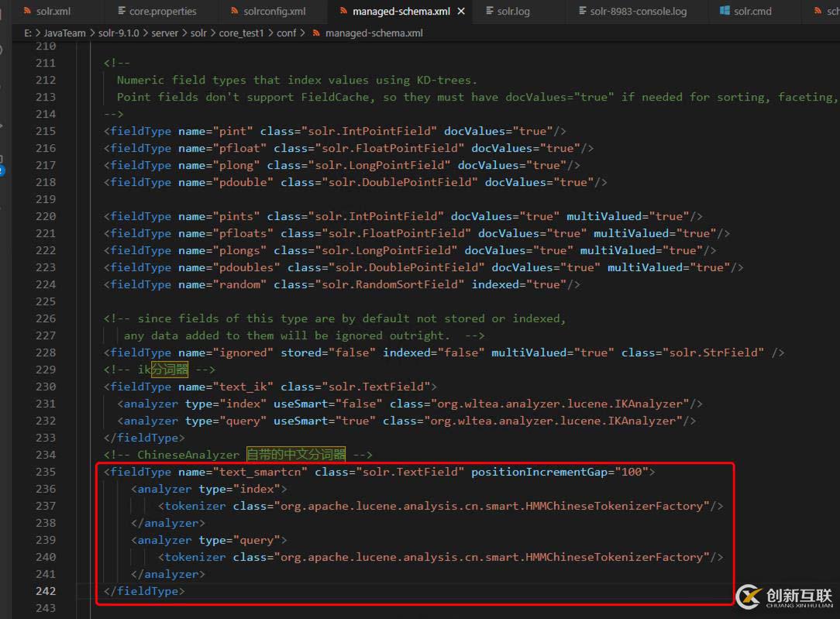This screenshot has height=619, width=840.
Task: Select the active managed-schema.xml tab label
Action: [401, 12]
